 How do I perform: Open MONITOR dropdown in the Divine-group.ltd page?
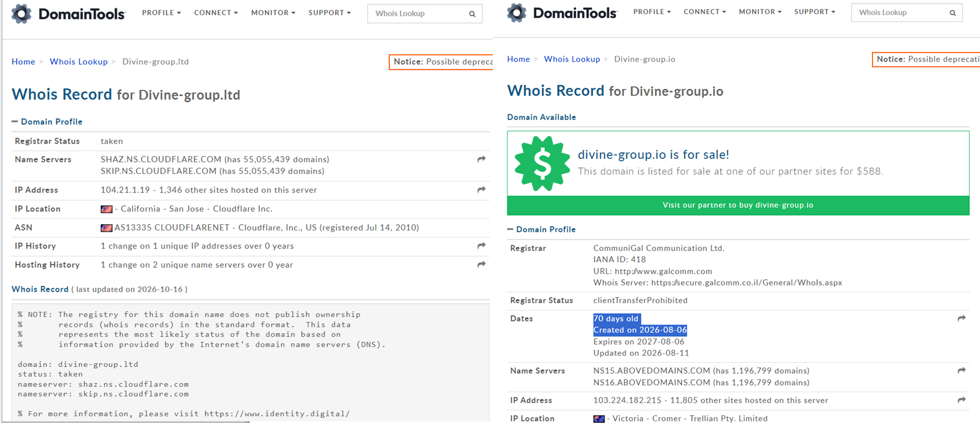(273, 12)
